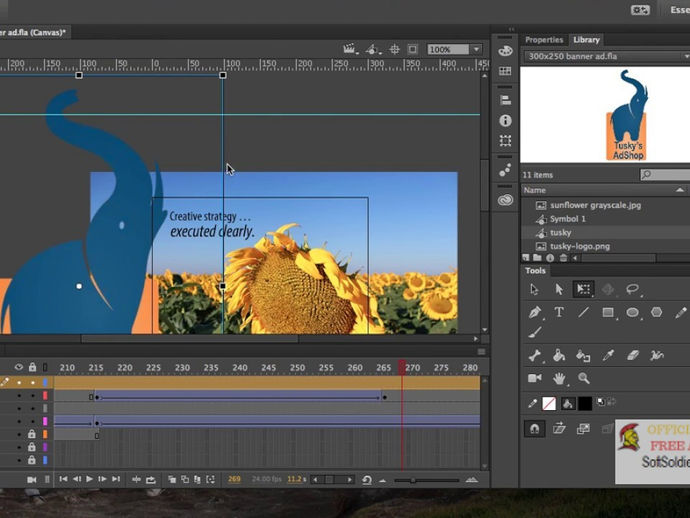Choose the Lasso tool
Viewport: 690px width, 518px height.
pos(633,289)
